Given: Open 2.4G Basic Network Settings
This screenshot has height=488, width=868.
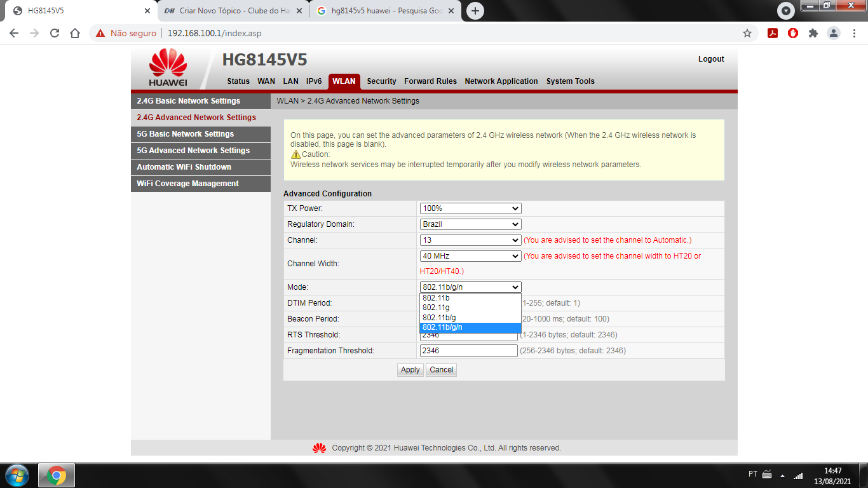Looking at the screenshot, I should click(x=201, y=101).
